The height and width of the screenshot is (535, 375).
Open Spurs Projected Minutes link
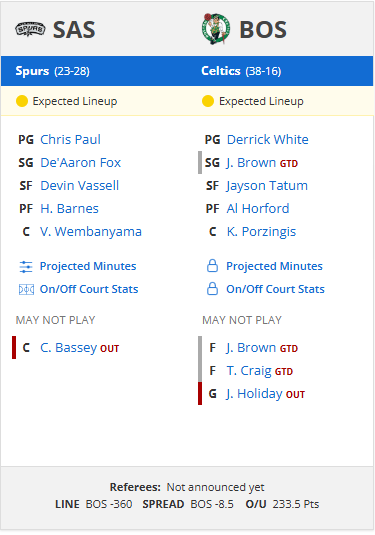[88, 266]
